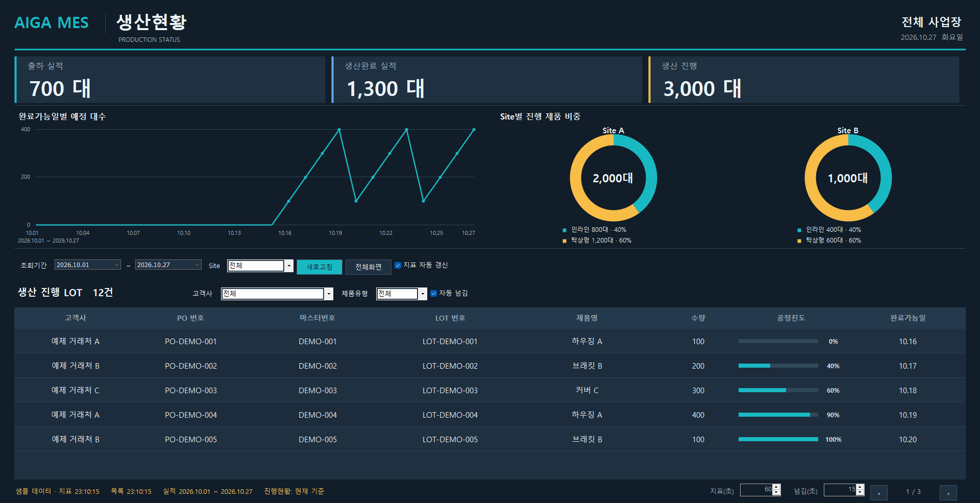Viewport: 980px width, 503px height.
Task: Disable the 지표 자동 갱신 checkbox
Action: point(398,265)
